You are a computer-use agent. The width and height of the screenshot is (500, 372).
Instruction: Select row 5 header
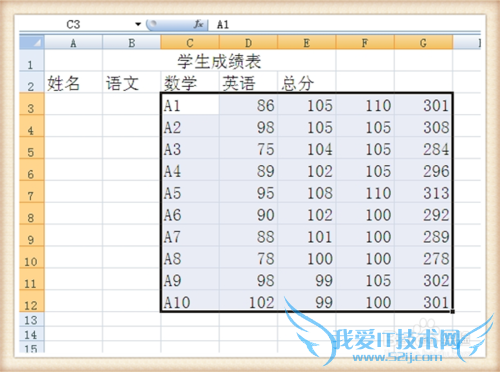[x=32, y=148]
